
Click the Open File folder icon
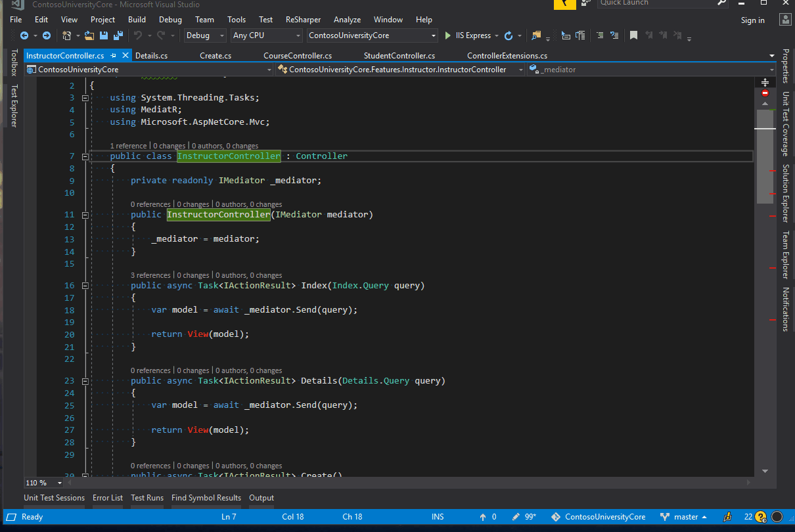click(89, 35)
